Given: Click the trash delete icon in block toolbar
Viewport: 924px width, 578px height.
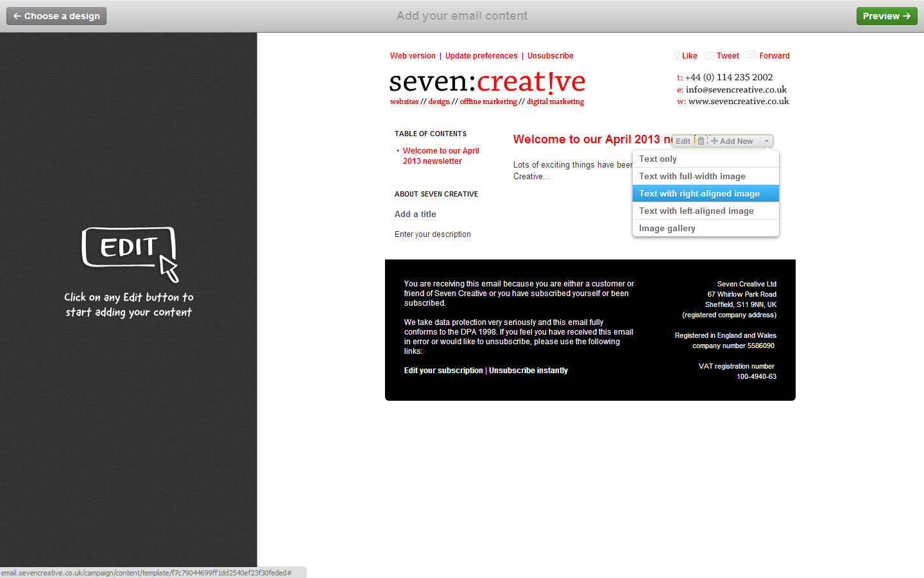Looking at the screenshot, I should [x=701, y=141].
